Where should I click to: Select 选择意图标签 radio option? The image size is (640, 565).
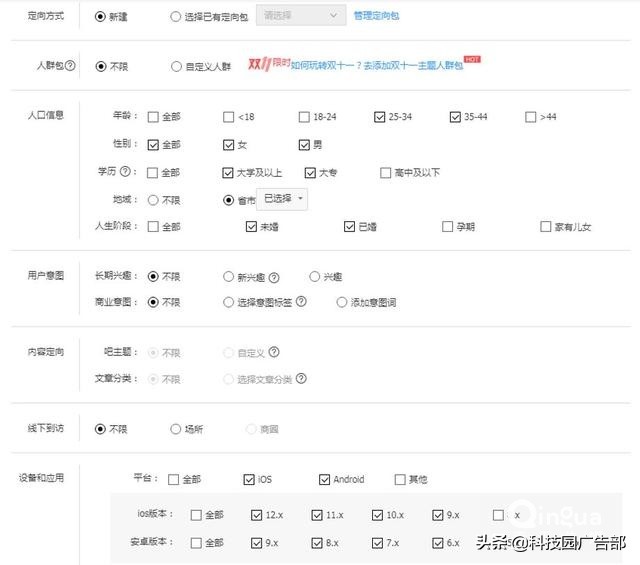click(229, 302)
